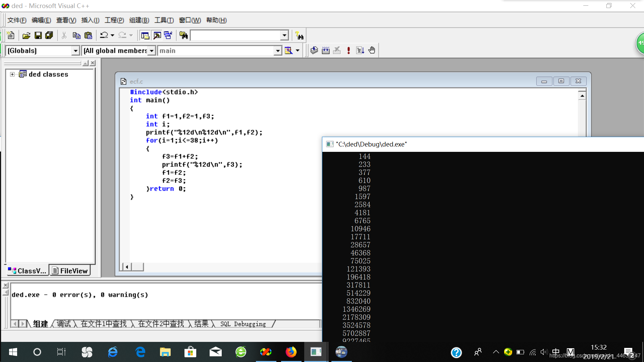Expand the Find combo box dropdown
644x362 pixels.
point(284,35)
